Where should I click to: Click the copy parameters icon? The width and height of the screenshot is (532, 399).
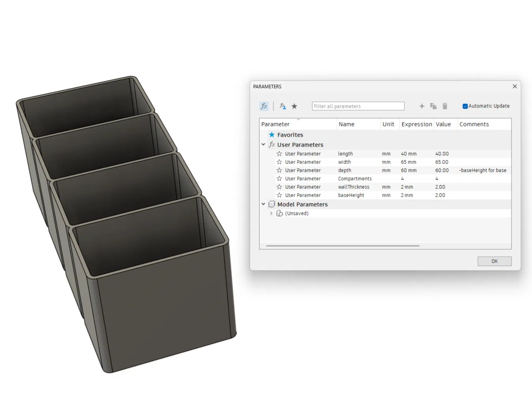(433, 106)
